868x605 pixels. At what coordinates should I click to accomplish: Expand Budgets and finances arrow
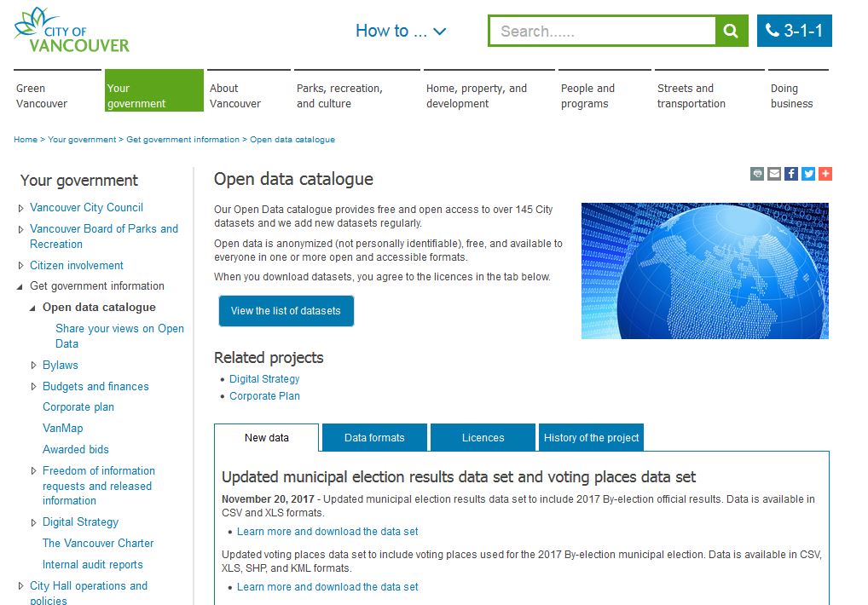coord(34,387)
